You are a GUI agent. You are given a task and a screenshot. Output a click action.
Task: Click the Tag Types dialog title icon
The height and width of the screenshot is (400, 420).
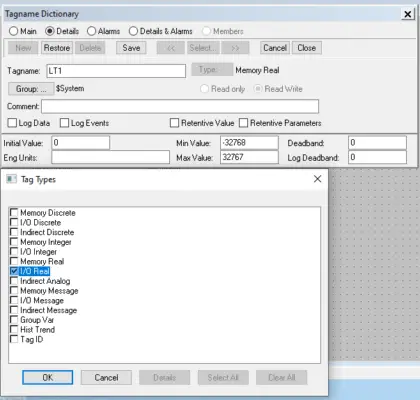click(11, 179)
